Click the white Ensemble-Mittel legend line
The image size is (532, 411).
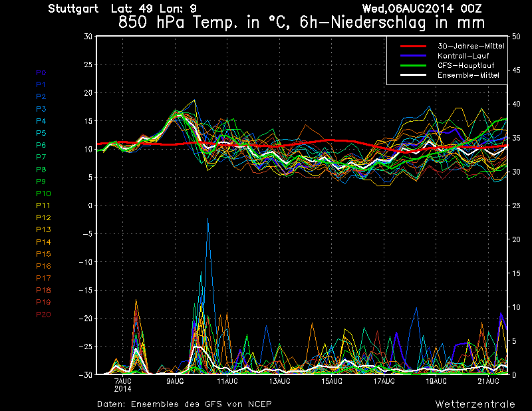pyautogui.click(x=412, y=76)
